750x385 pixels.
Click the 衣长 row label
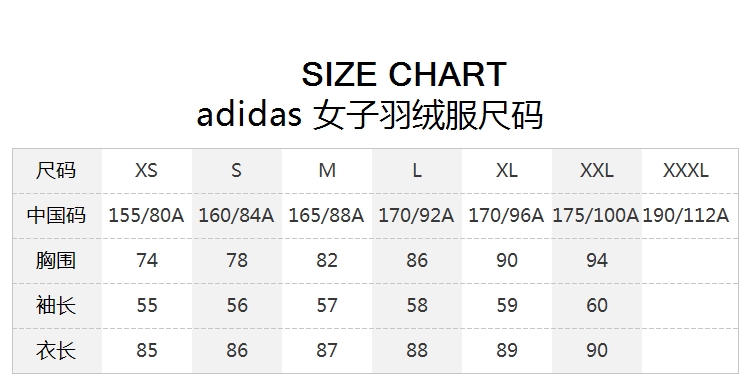tap(56, 350)
